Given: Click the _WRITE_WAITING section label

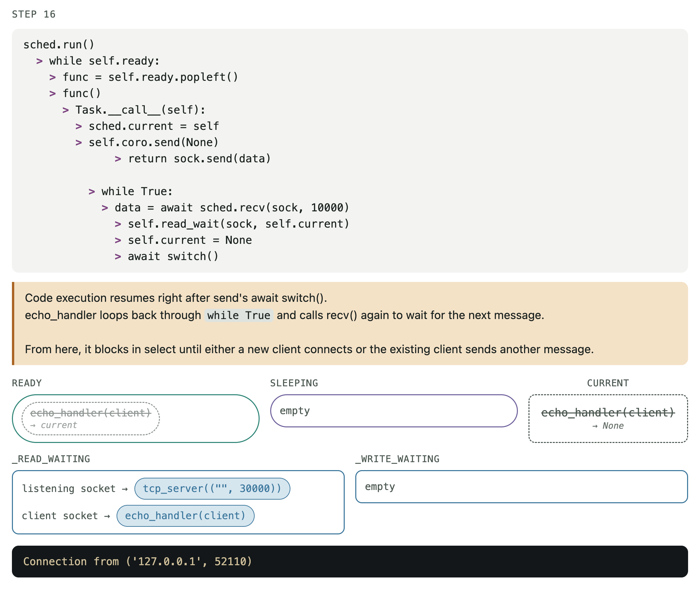Looking at the screenshot, I should 397,459.
